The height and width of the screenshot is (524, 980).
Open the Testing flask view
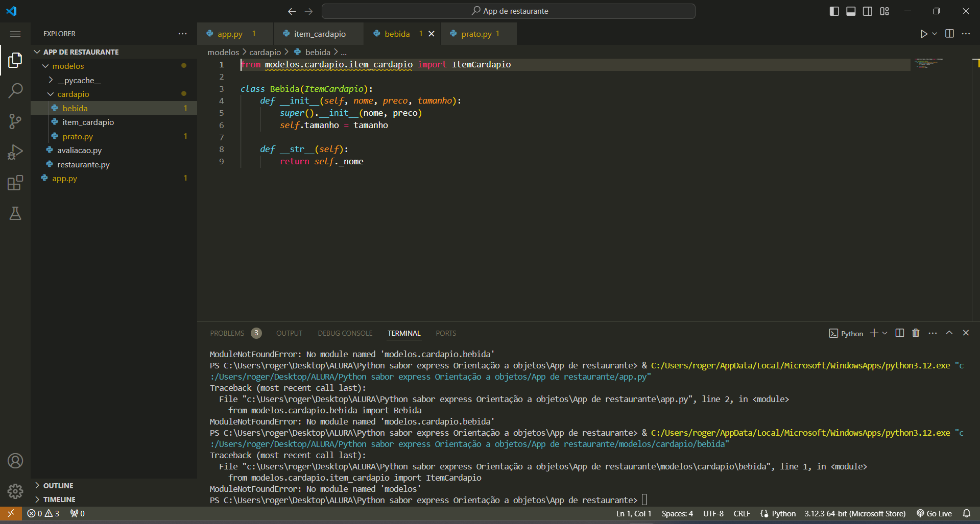click(x=15, y=213)
